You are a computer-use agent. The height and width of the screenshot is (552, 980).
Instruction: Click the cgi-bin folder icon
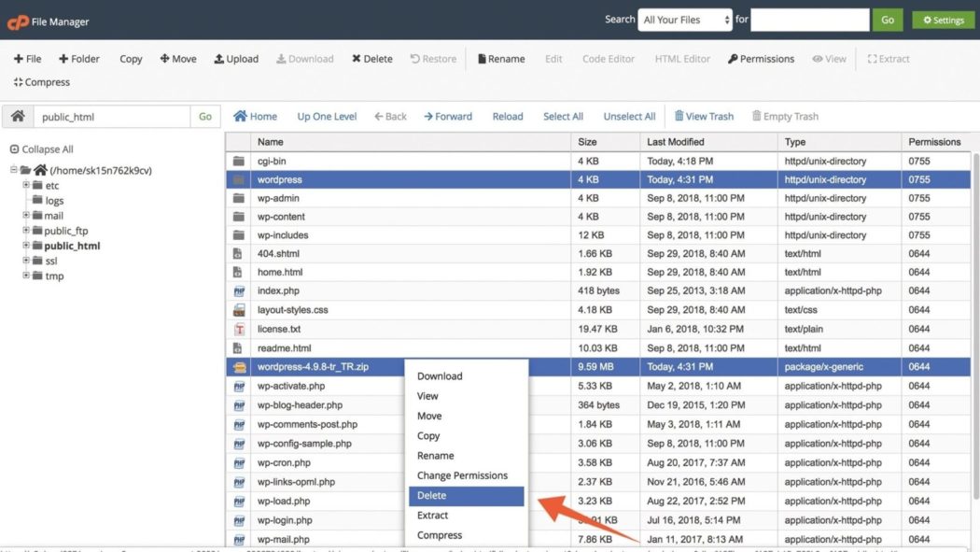pyautogui.click(x=239, y=162)
